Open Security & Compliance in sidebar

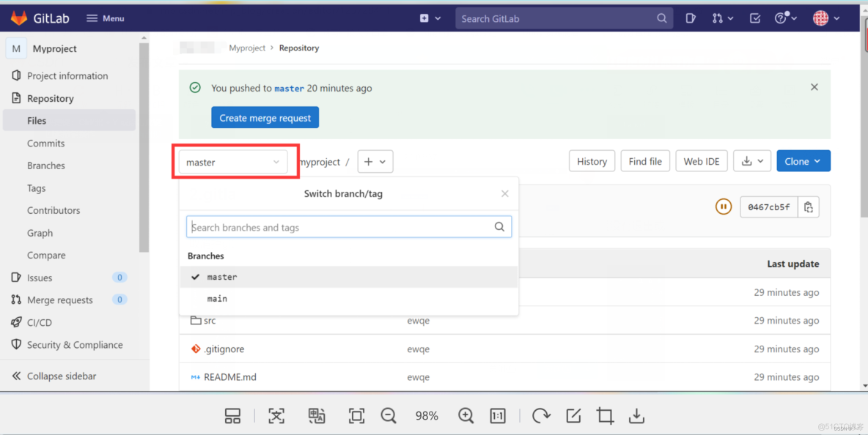pos(75,344)
